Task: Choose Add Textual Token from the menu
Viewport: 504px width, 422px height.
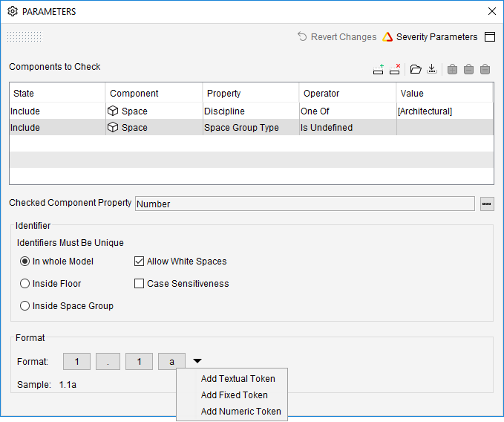Action: pyautogui.click(x=238, y=379)
